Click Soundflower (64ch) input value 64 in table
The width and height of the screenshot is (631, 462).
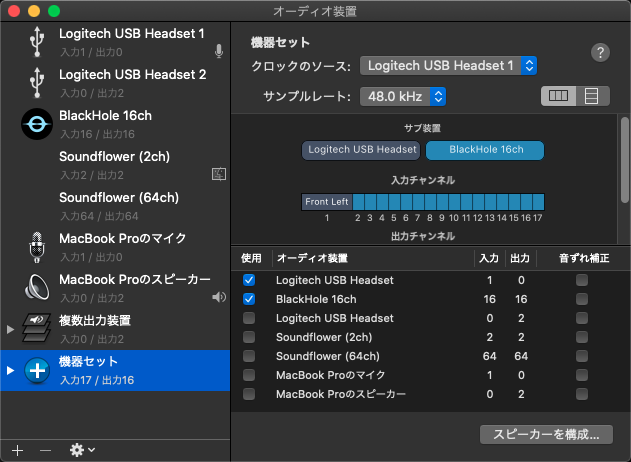489,356
